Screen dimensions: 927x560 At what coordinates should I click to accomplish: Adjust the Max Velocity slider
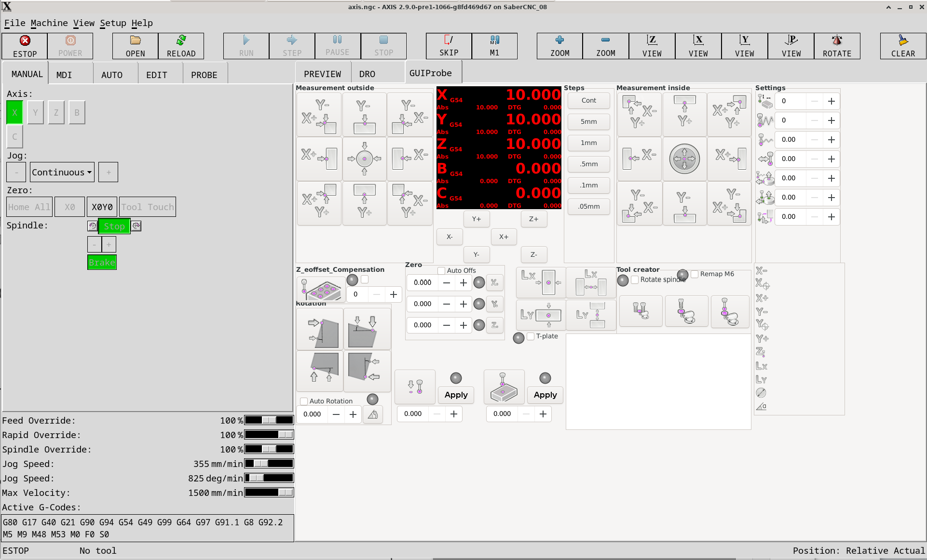(x=269, y=493)
